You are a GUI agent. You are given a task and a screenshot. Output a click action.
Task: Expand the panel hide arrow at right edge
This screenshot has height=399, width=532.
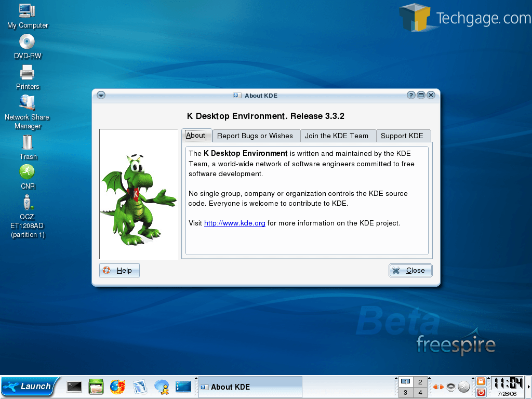pyautogui.click(x=528, y=387)
